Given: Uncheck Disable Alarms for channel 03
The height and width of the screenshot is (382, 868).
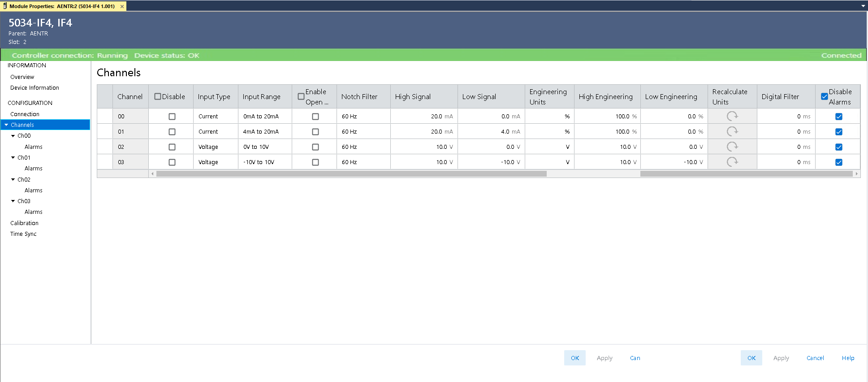Looking at the screenshot, I should pyautogui.click(x=839, y=162).
